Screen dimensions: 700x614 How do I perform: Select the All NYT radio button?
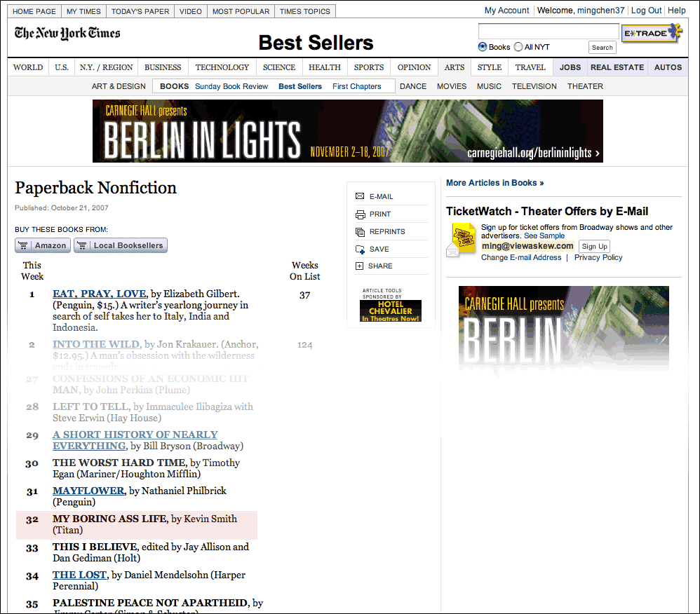(518, 47)
